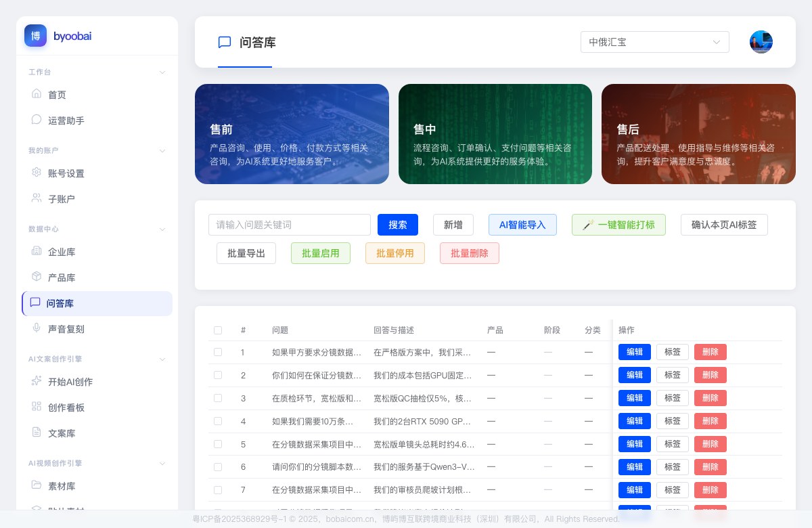Check the checkbox for row 2
The height and width of the screenshot is (528, 812).
pyautogui.click(x=218, y=375)
